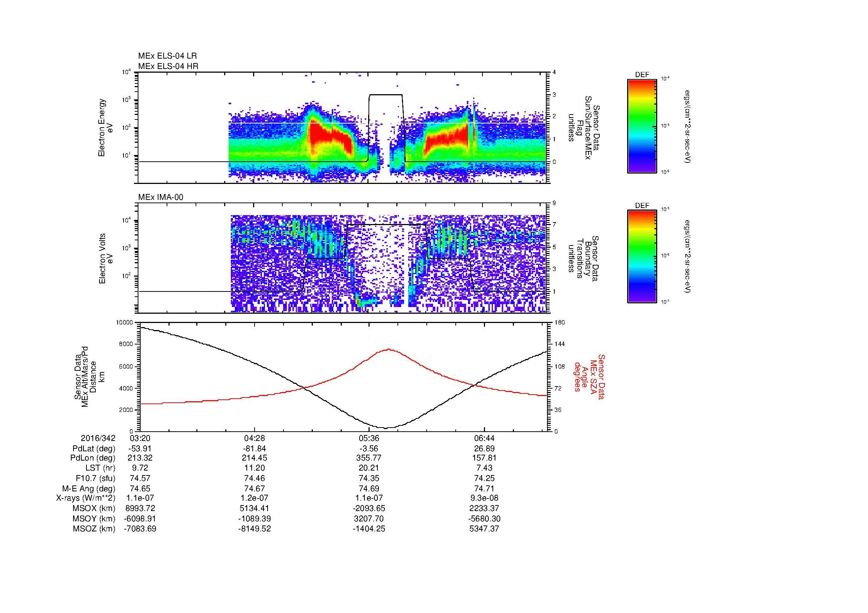Click the 'PdLat (deg)' row label
Viewport: 868px width, 613px height.
[94, 449]
